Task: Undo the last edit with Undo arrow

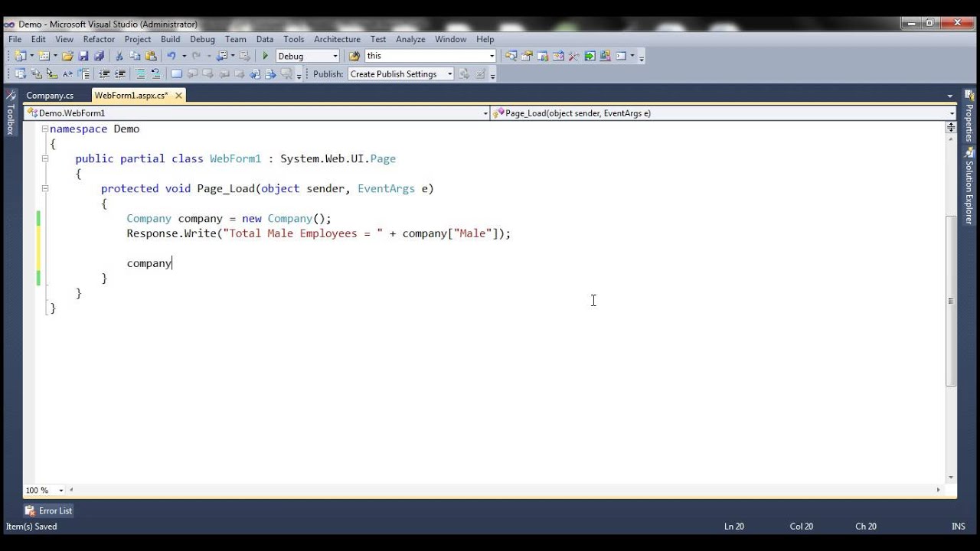Action: tap(171, 56)
